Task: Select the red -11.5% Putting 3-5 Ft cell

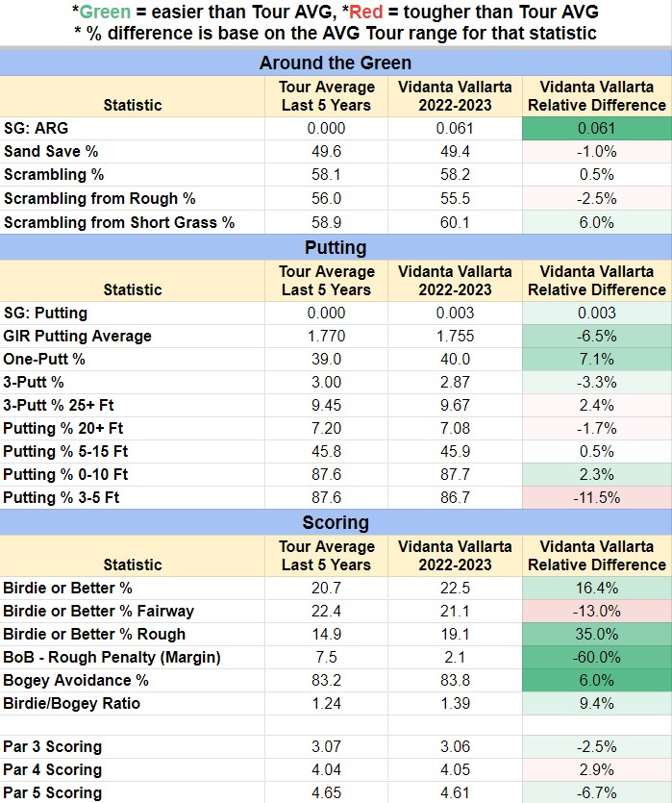Action: 597,497
